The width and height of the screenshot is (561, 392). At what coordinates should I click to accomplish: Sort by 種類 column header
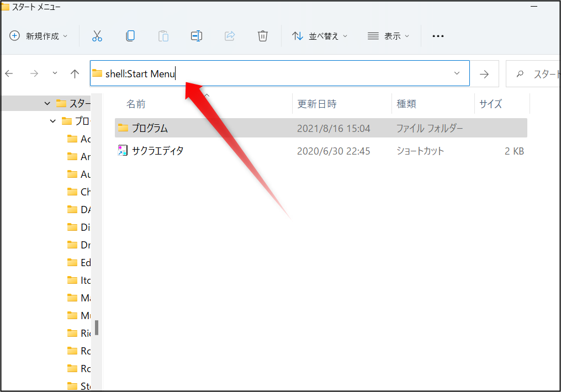(x=406, y=104)
